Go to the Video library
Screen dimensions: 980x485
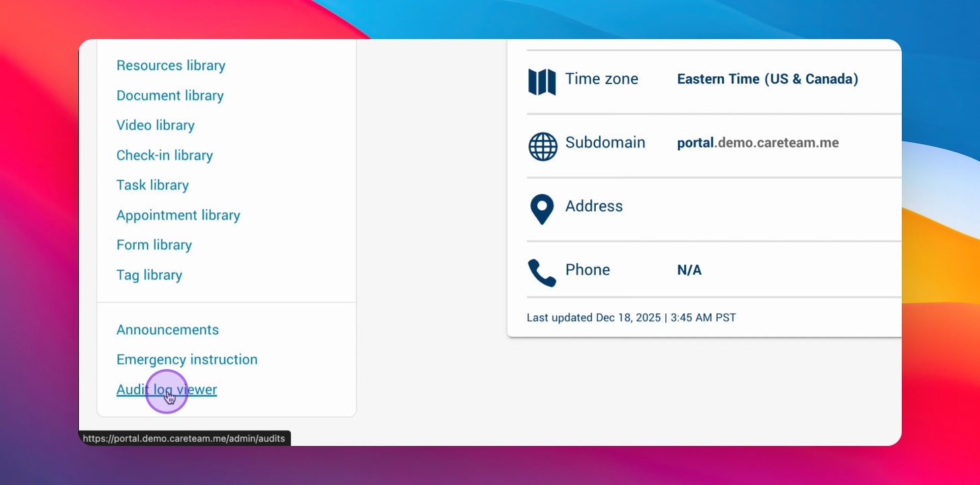(156, 125)
